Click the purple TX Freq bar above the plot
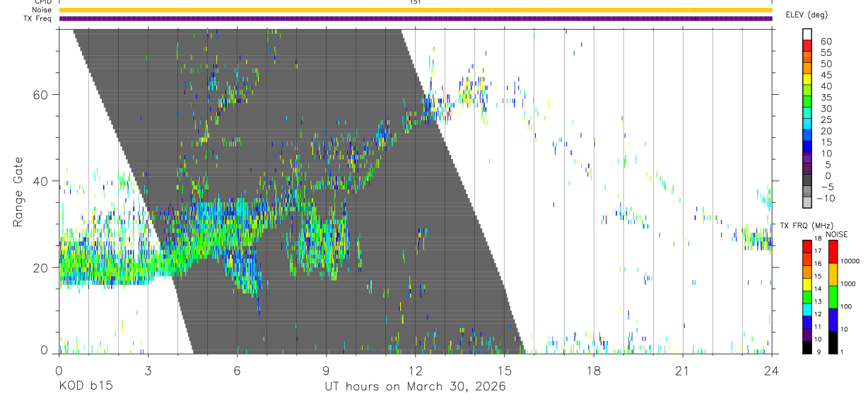Image resolution: width=868 pixels, height=401 pixels. tap(415, 18)
